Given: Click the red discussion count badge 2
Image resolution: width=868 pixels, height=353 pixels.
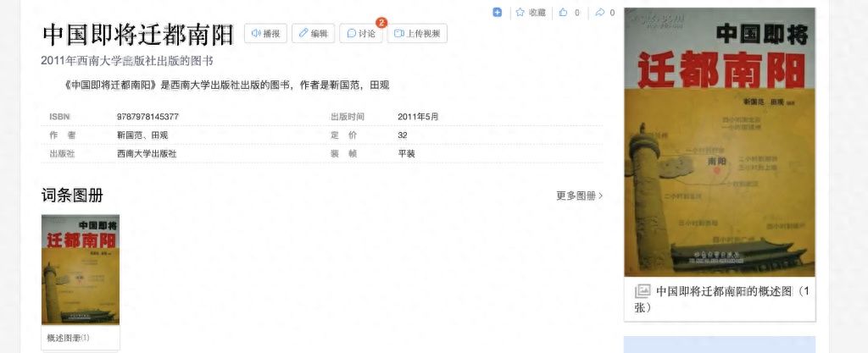Looking at the screenshot, I should [x=381, y=23].
